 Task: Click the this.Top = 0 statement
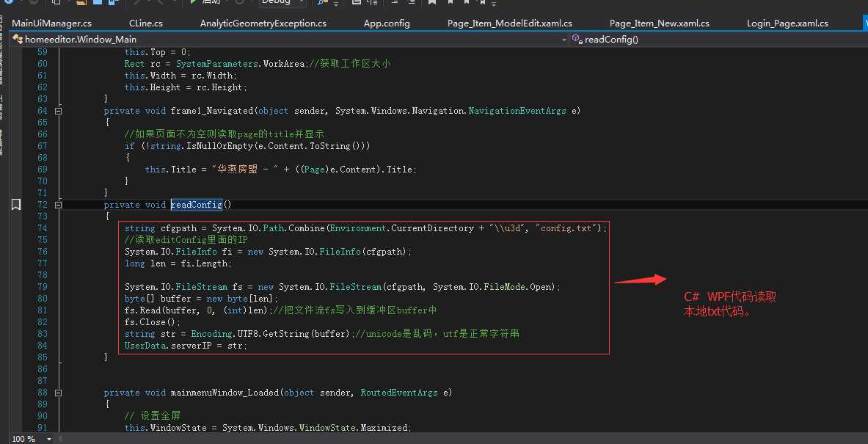158,52
